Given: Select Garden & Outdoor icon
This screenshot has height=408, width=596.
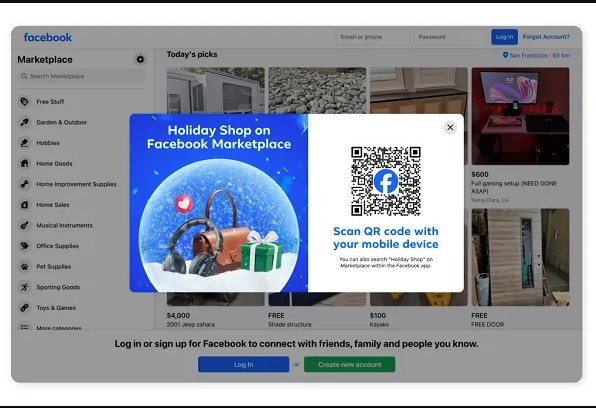Looking at the screenshot, I should [25, 122].
